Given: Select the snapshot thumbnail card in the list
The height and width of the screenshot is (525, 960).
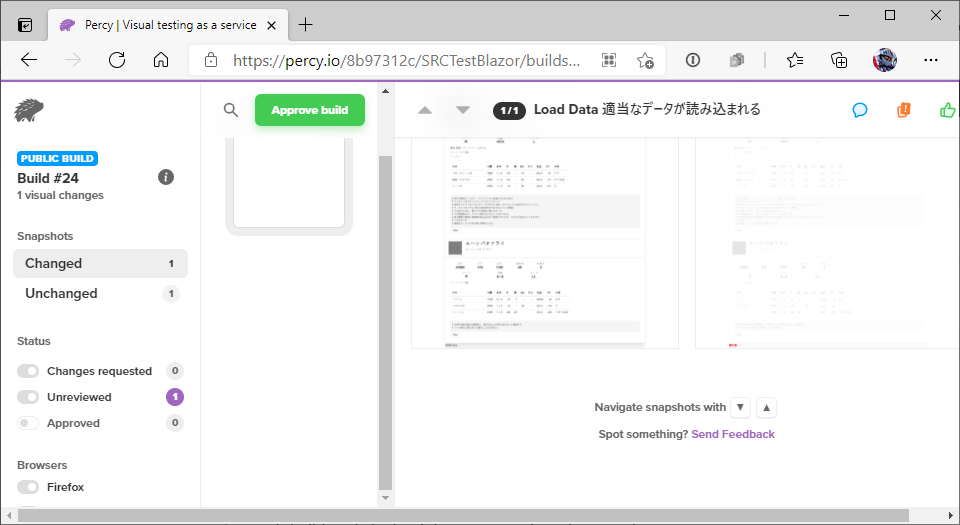Looking at the screenshot, I should (289, 187).
